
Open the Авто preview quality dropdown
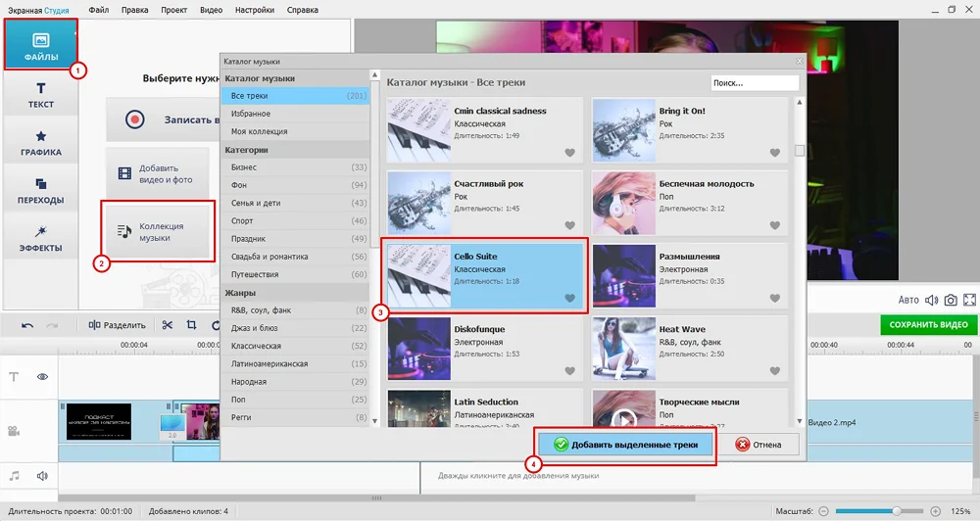click(908, 300)
